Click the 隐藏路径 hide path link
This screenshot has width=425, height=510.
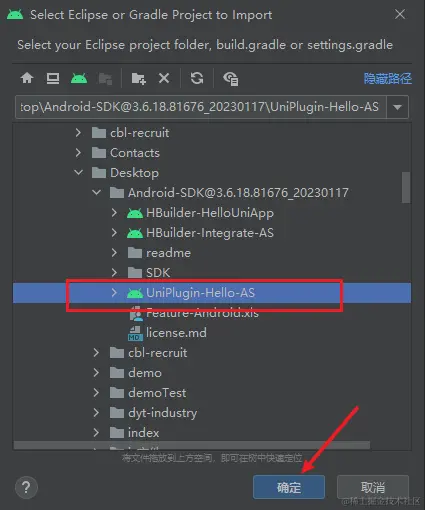click(x=388, y=79)
